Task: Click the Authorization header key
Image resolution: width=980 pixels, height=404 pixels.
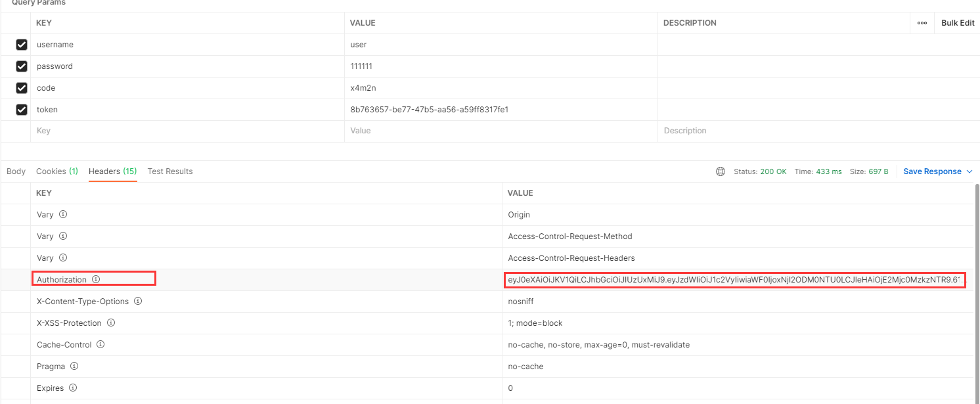Action: 62,280
